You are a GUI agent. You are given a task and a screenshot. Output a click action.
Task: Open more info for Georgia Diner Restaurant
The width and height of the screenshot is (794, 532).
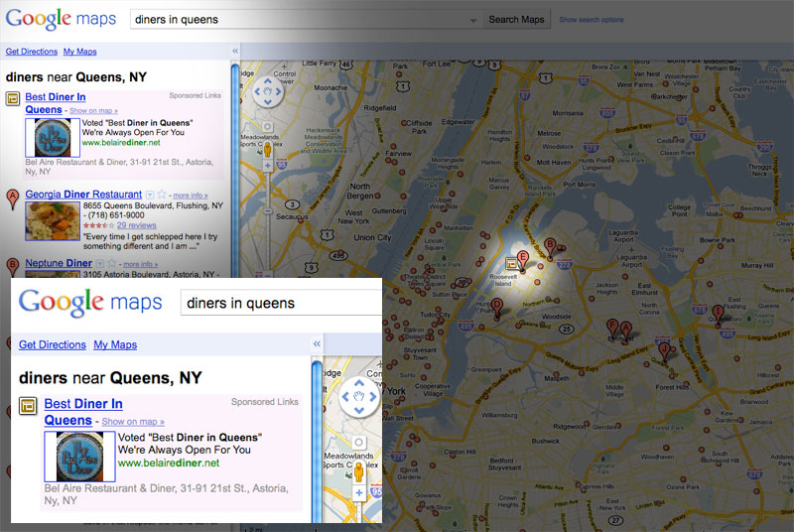click(x=191, y=196)
